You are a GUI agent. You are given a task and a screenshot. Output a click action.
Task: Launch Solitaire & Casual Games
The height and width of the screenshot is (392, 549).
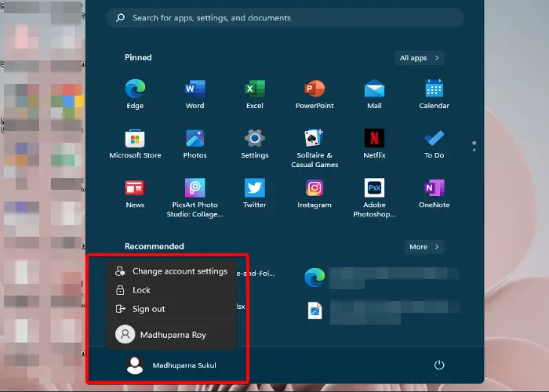coord(314,148)
